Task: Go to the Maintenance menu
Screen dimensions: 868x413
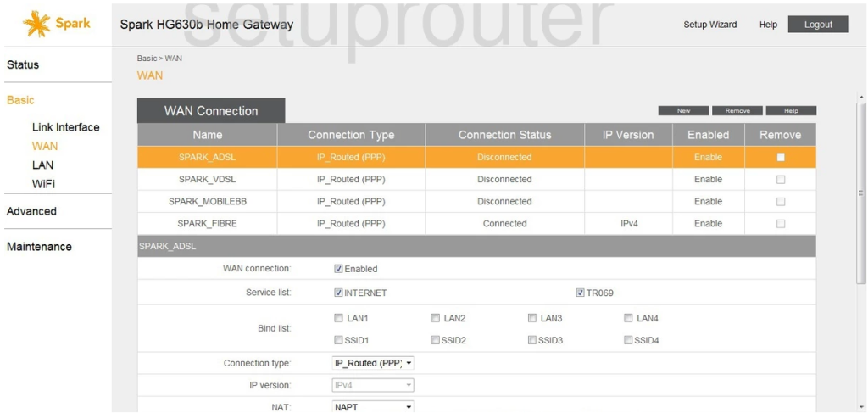Action: point(39,247)
